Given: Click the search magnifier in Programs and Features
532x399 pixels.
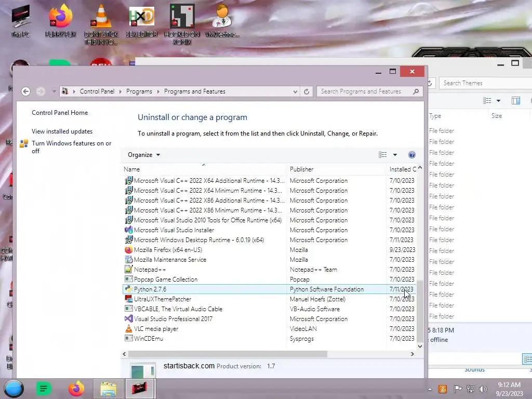Looking at the screenshot, I should click(416, 91).
